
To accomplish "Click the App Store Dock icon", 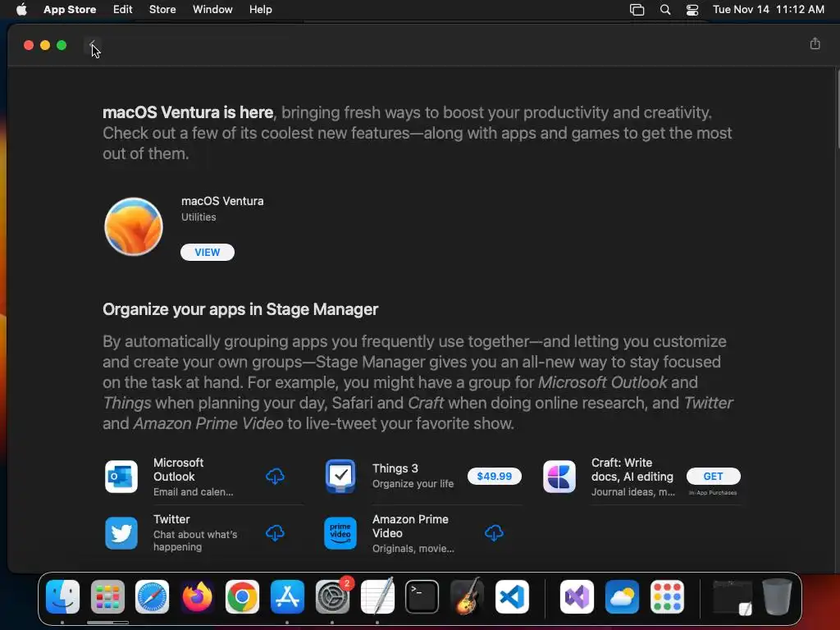I will pos(287,596).
